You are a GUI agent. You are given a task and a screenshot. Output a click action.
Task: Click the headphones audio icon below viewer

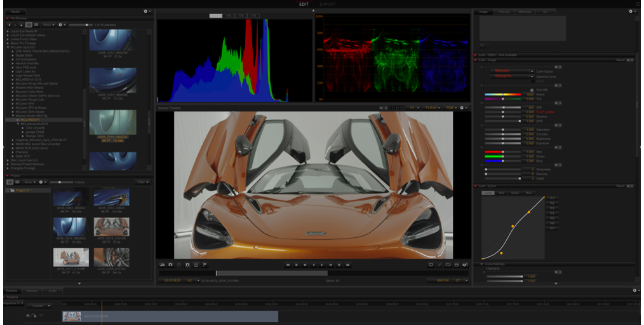tap(187, 265)
